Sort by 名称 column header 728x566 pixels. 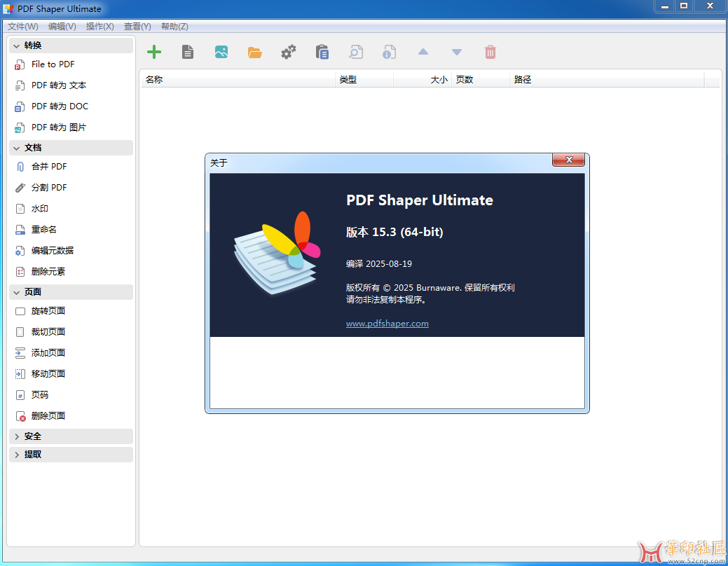click(x=238, y=79)
